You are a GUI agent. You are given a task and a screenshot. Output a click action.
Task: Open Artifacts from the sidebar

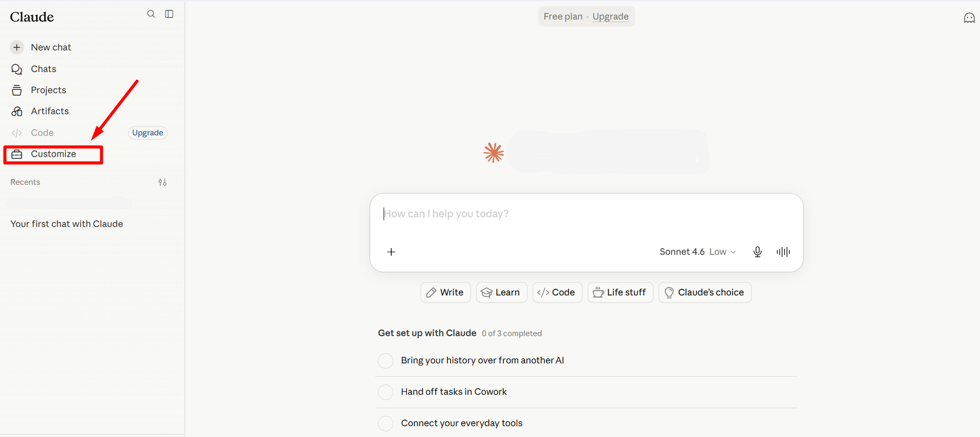pos(50,111)
